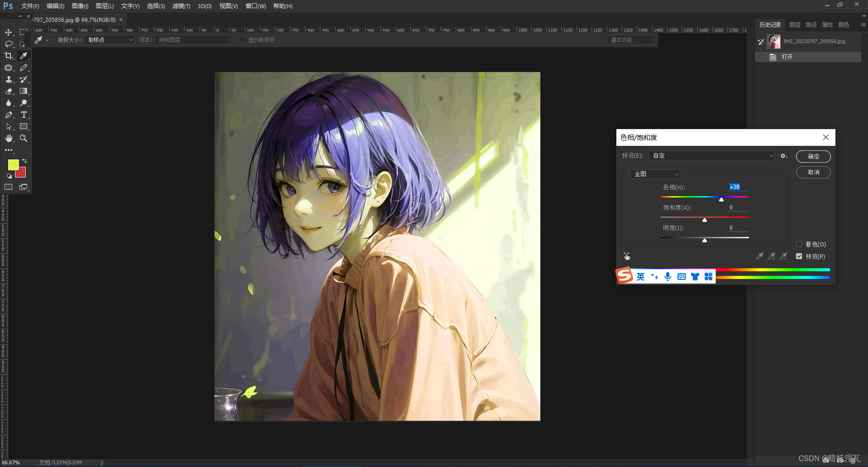The width and height of the screenshot is (868, 467).
Task: Uncheck the 预览(P) preview checkbox
Action: coord(799,256)
